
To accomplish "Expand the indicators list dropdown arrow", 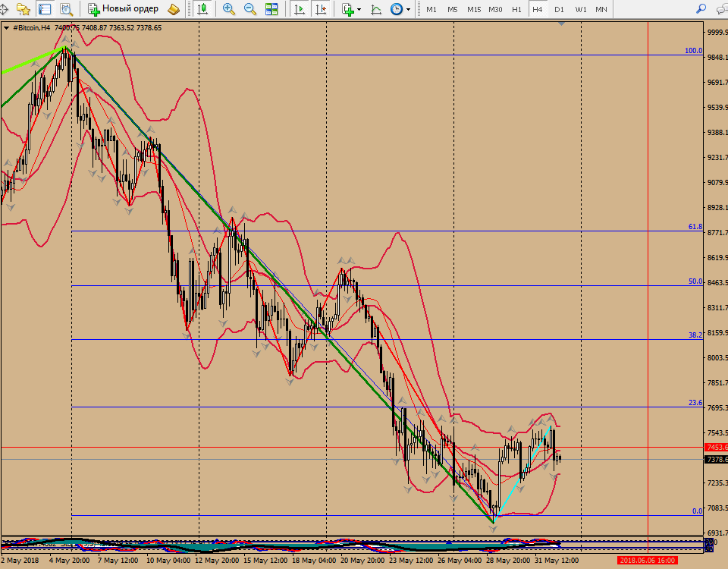I will pos(359,10).
